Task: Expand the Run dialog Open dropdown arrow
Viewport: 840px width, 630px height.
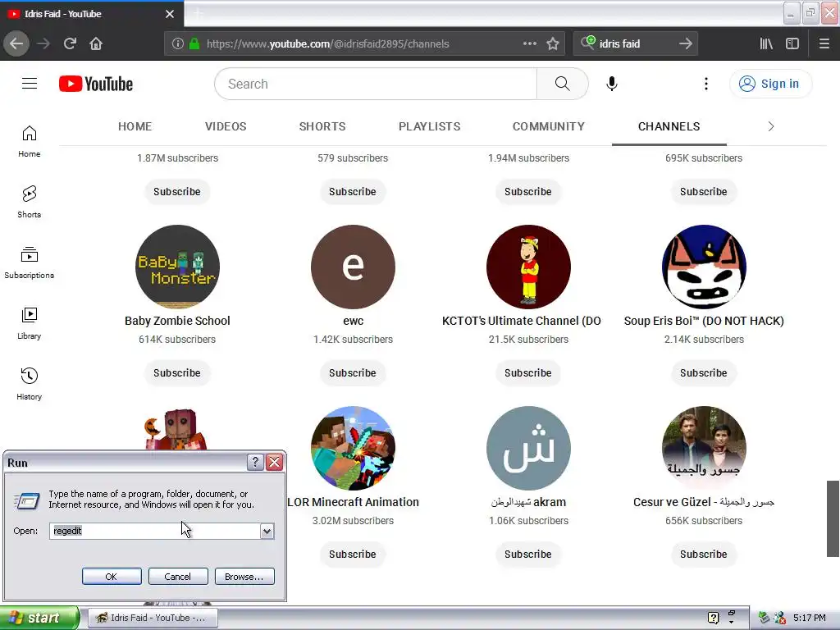Action: point(267,531)
